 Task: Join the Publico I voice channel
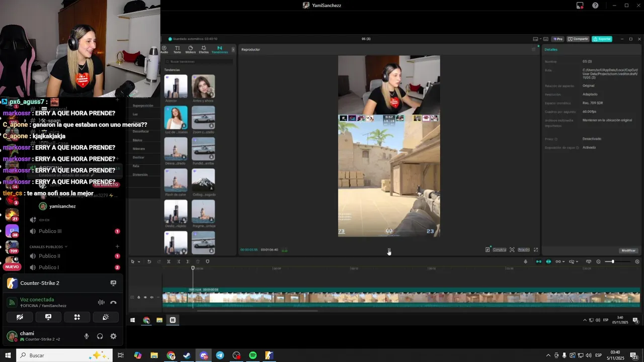[49, 267]
